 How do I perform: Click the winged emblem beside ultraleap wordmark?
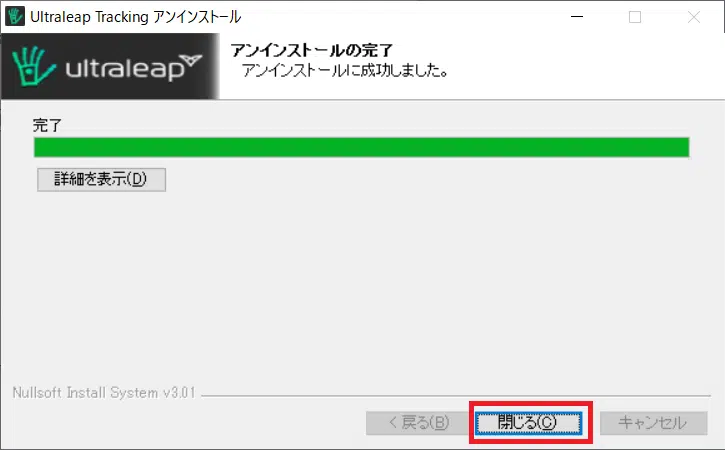[x=191, y=60]
